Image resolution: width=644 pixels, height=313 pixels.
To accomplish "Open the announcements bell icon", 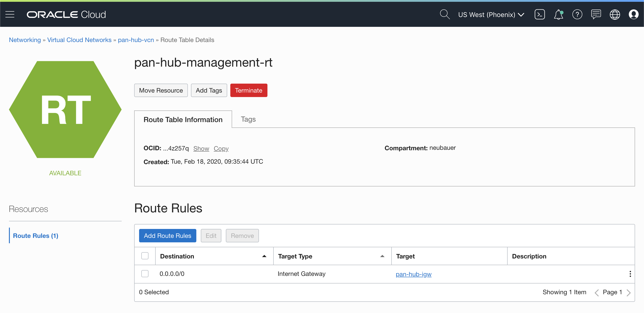I will click(x=558, y=15).
